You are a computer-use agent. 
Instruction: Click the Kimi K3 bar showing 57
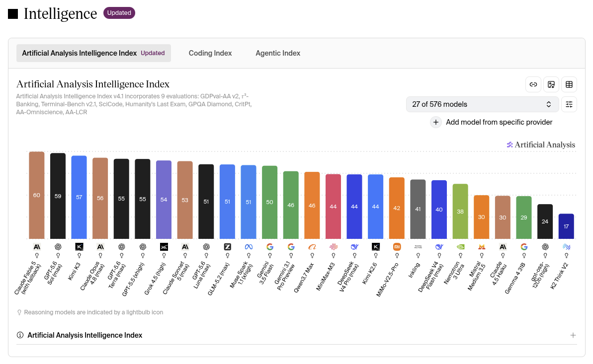click(79, 197)
